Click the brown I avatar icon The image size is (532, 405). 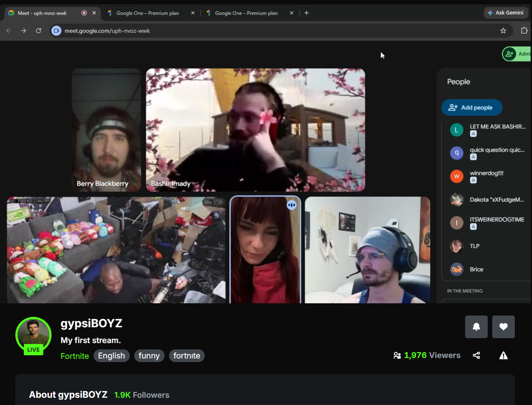pyautogui.click(x=457, y=223)
